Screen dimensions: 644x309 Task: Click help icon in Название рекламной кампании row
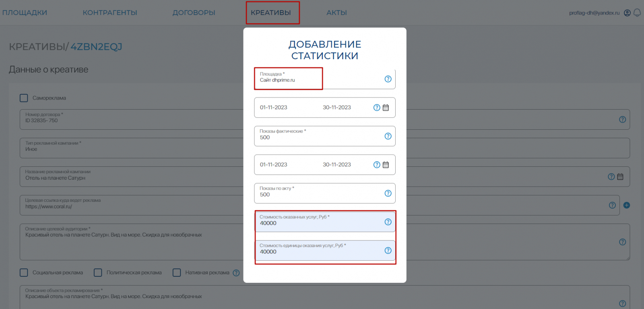[611, 177]
